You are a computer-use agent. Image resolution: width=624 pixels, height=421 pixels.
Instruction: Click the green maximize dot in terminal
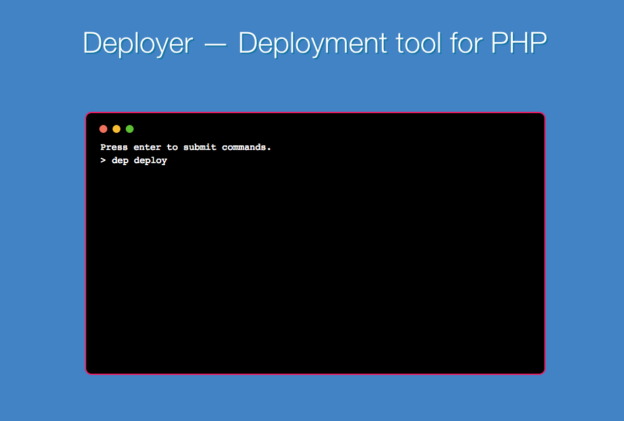click(130, 129)
